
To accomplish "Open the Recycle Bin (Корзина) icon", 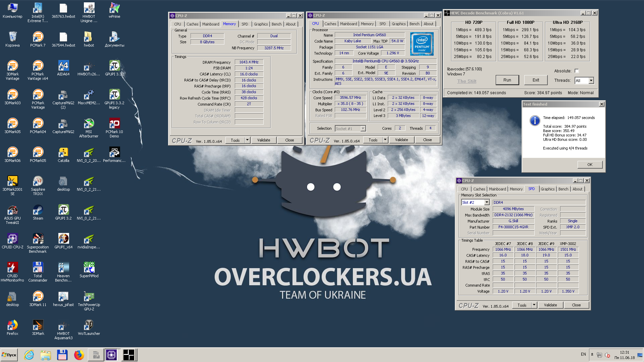I will point(12,39).
